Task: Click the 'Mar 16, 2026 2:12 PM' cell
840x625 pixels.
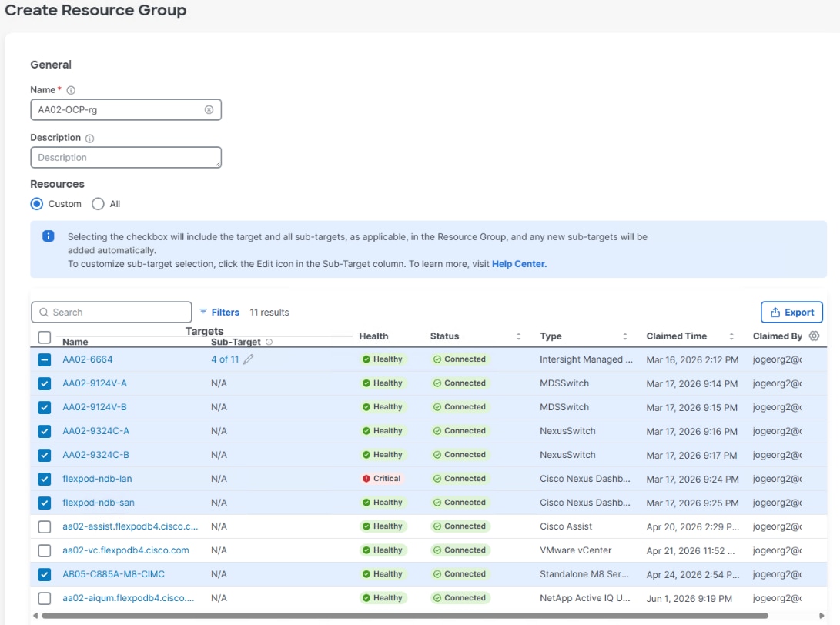Action: 692,360
